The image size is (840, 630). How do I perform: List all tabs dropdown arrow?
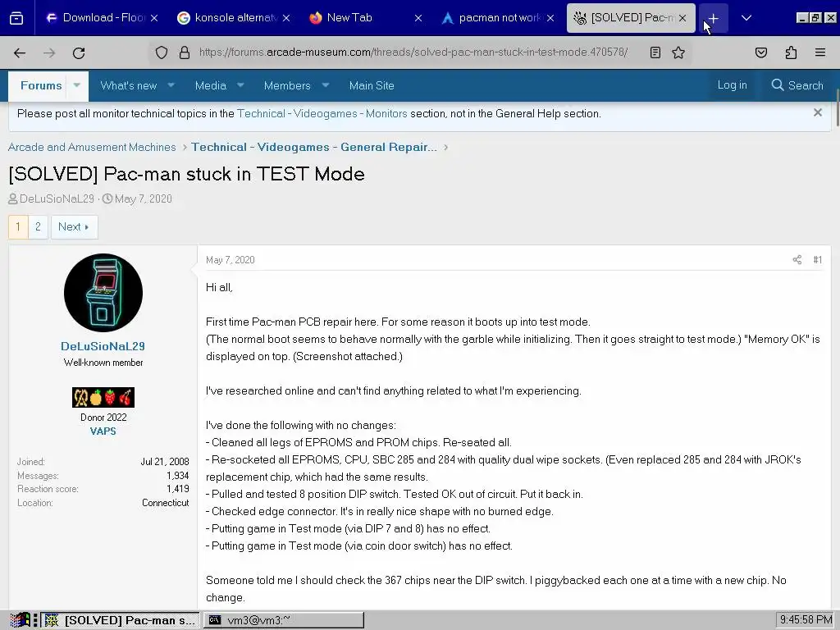click(x=746, y=18)
